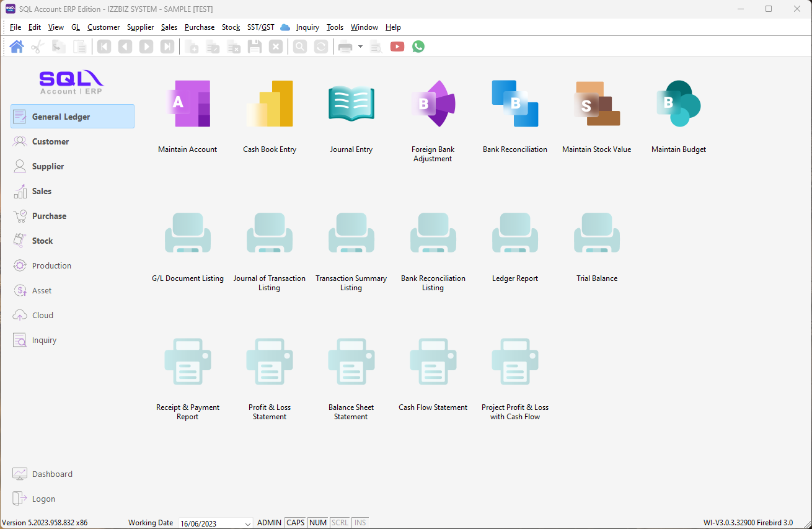Screen dimensions: 812x529
Task: Open Profit & Loss Statement
Action: coord(270,380)
